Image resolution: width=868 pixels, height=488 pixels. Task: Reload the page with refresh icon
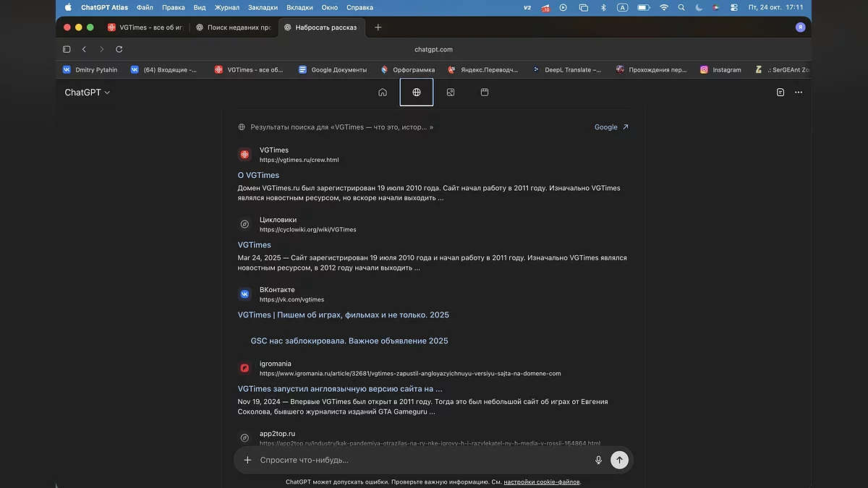coord(119,49)
